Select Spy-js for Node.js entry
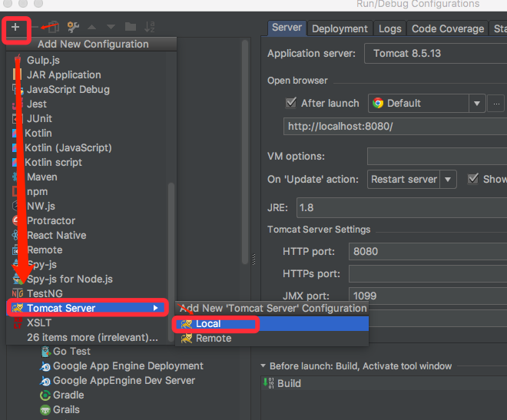Image resolution: width=507 pixels, height=420 pixels. coord(88,279)
